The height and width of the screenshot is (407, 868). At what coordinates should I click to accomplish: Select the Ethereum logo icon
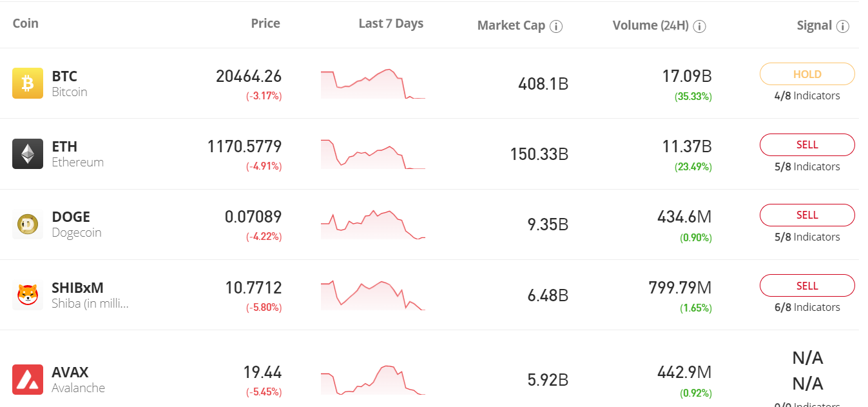[x=28, y=154]
